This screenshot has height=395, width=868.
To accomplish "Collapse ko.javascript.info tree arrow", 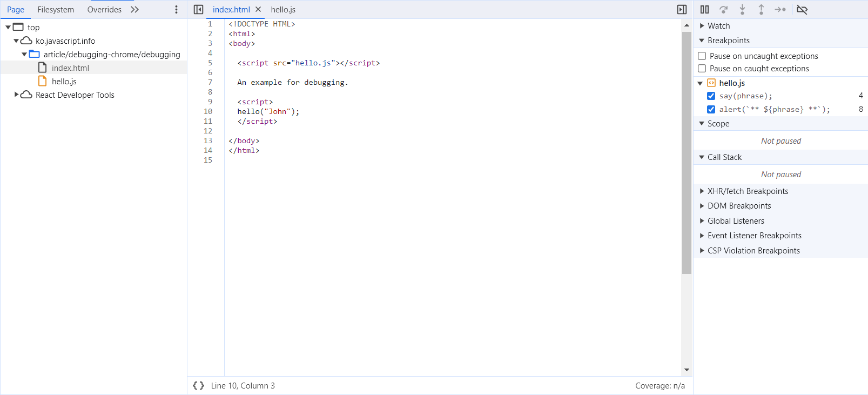I will click(16, 41).
